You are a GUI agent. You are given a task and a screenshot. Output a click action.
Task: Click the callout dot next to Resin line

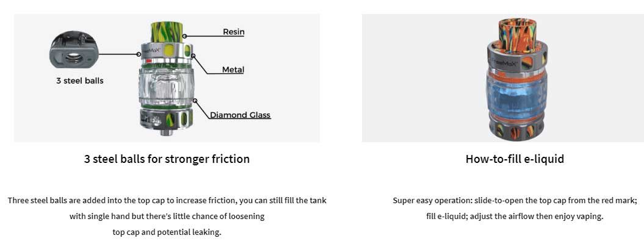coord(184,36)
